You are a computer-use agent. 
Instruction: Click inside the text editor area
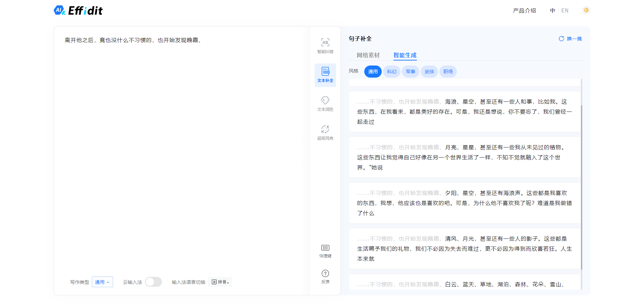(x=184, y=134)
